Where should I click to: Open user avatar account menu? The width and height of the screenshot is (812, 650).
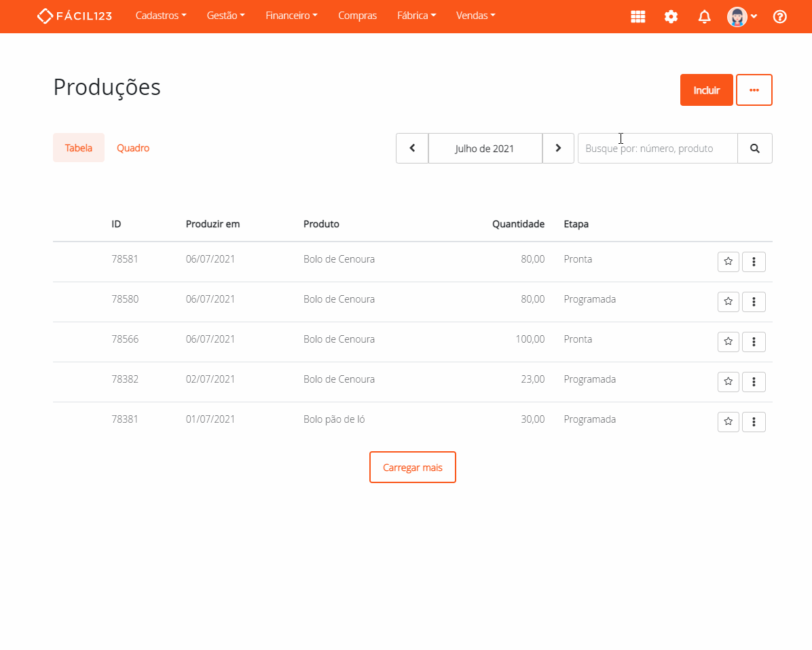pyautogui.click(x=741, y=17)
